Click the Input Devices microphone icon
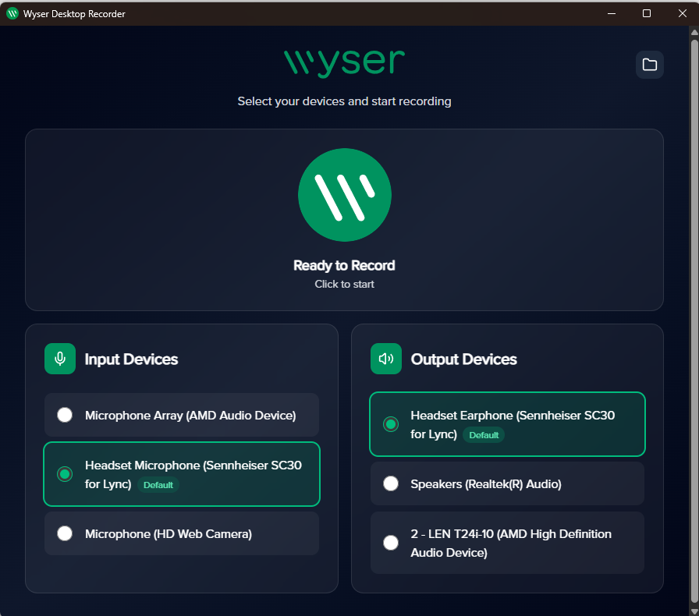This screenshot has width=699, height=616. point(60,359)
